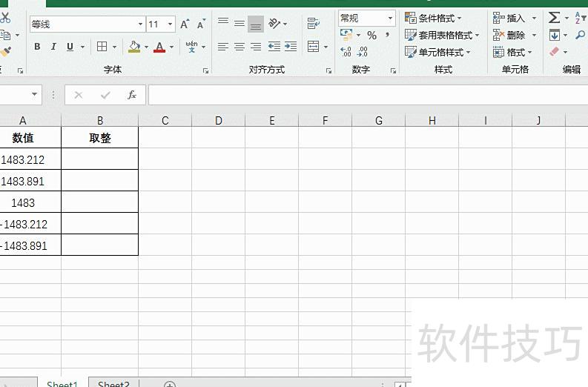The image size is (588, 387).
Task: Click the Copy icon in clipboard group
Action: (5, 35)
